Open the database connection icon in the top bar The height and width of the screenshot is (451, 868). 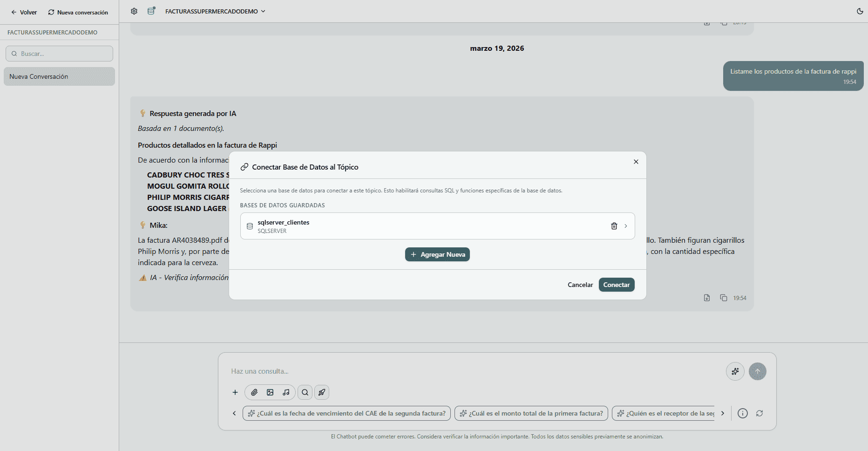[x=151, y=11]
